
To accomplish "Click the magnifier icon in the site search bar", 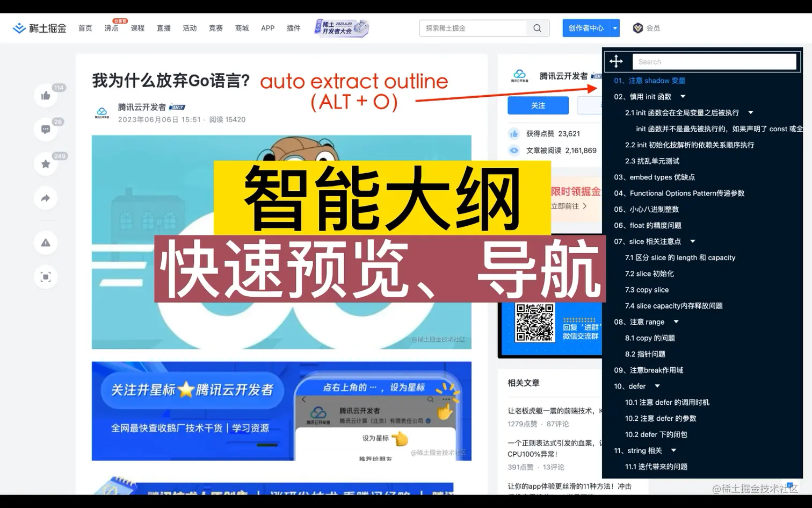I will (x=536, y=27).
